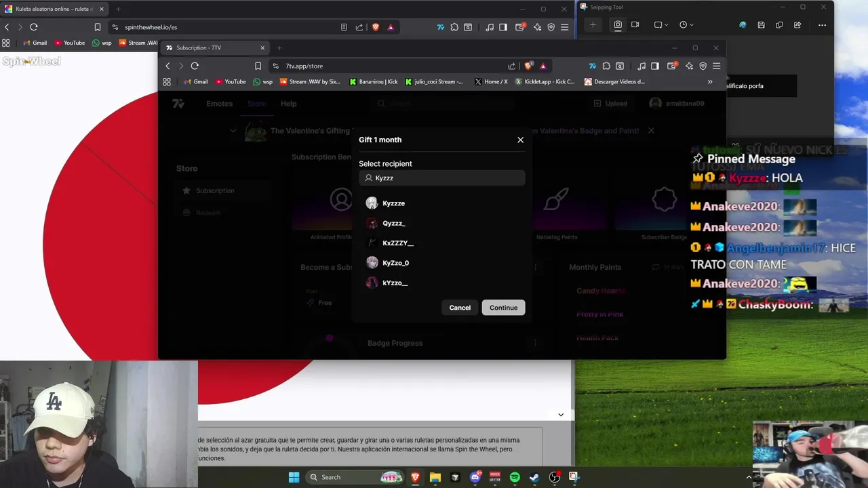Open the Brave VPN in the 7TV window
The height and width of the screenshot is (488, 868).
click(703, 66)
